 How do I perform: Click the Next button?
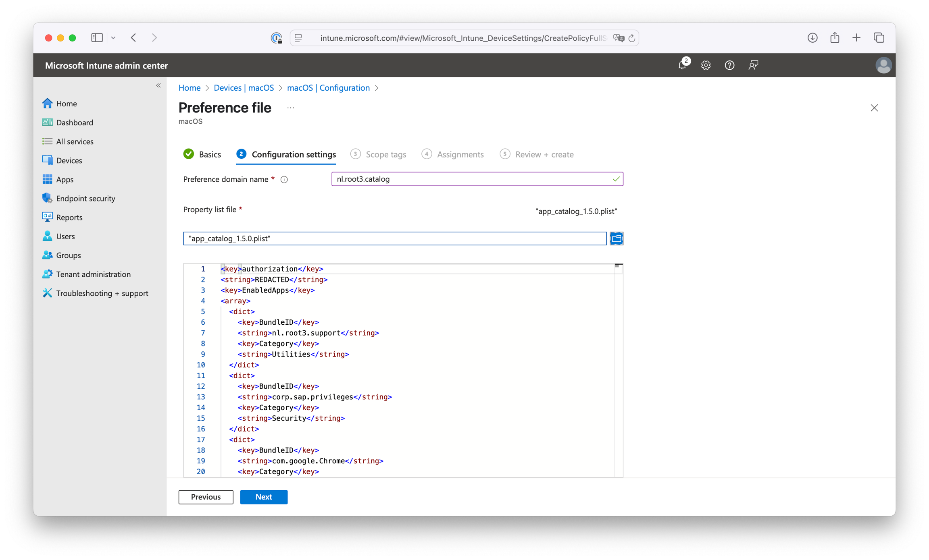[264, 497]
